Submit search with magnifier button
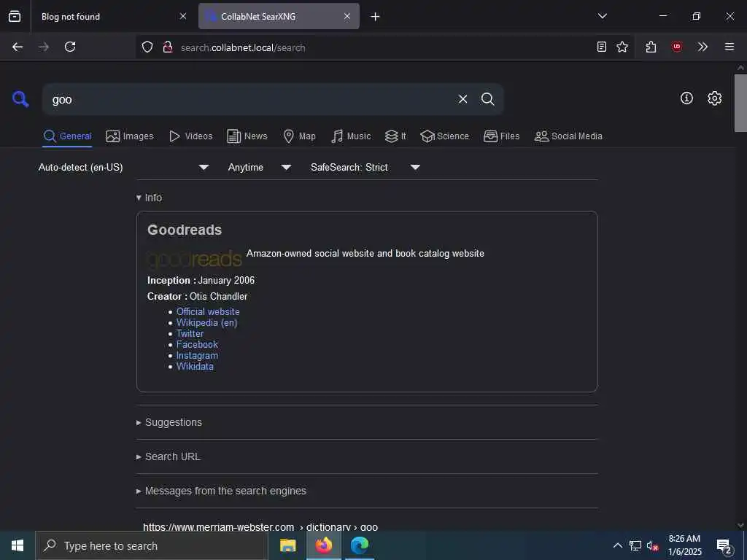 pos(487,99)
